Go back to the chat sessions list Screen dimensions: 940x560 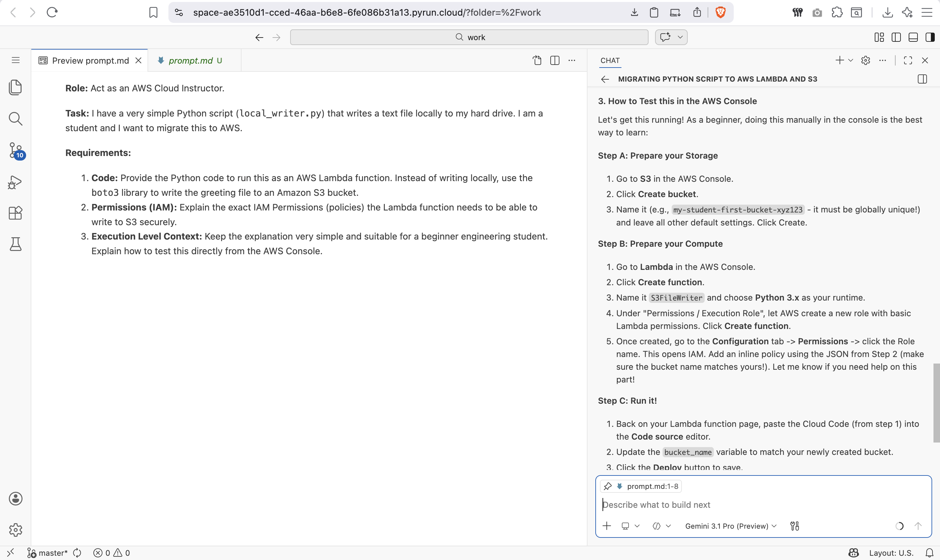click(605, 79)
